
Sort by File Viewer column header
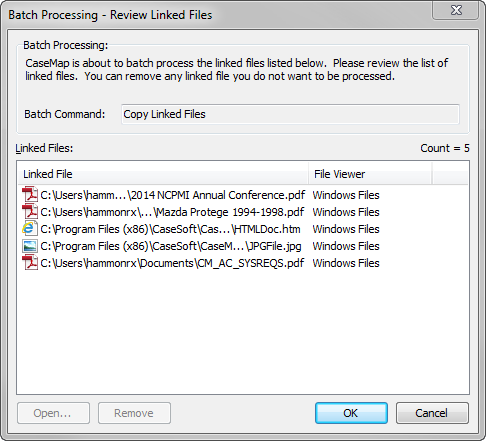[x=370, y=174]
